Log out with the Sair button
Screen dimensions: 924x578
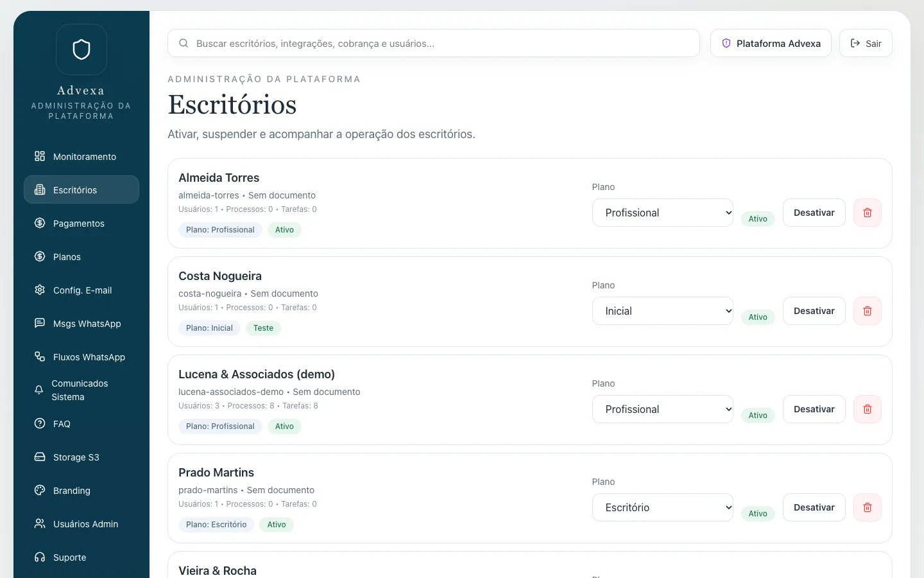click(x=866, y=43)
